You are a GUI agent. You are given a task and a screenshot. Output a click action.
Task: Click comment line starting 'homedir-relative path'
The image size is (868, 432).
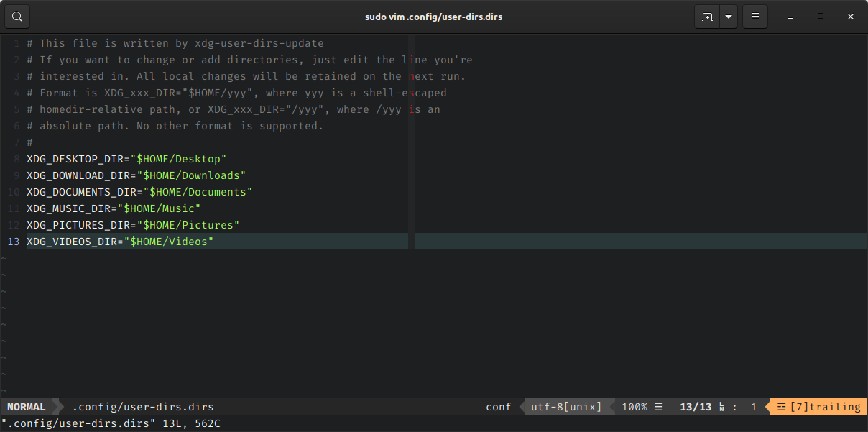(x=234, y=109)
